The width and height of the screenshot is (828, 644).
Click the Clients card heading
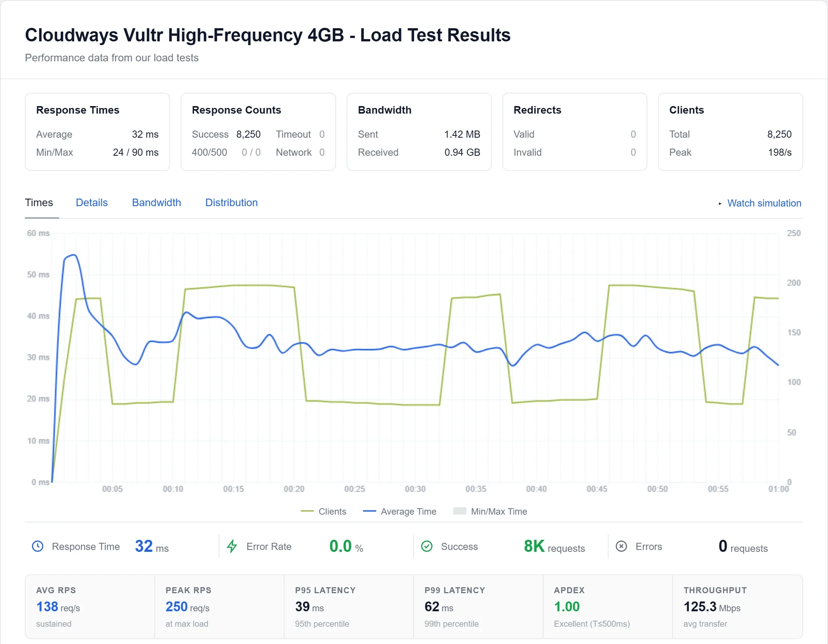point(686,110)
